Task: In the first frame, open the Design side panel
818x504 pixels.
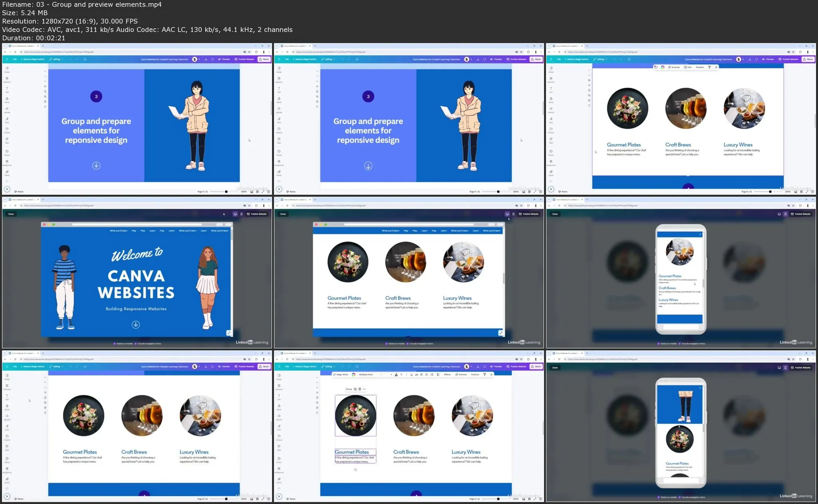Action: 7,69
